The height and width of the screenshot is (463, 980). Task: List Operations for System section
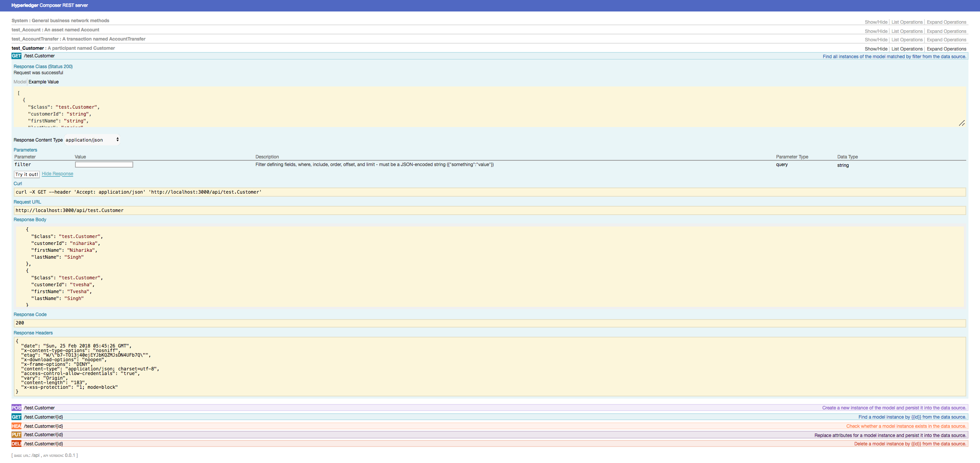coord(907,22)
